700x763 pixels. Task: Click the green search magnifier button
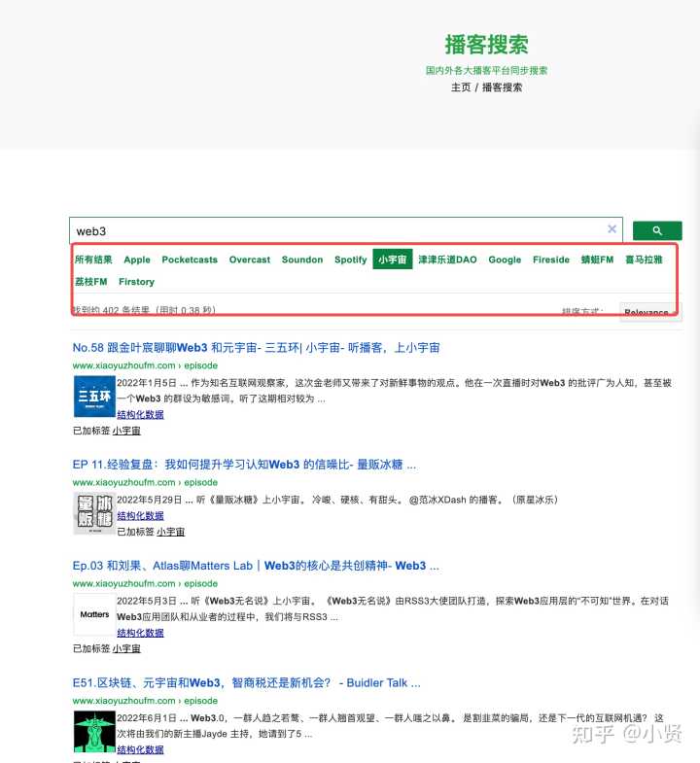(x=657, y=230)
